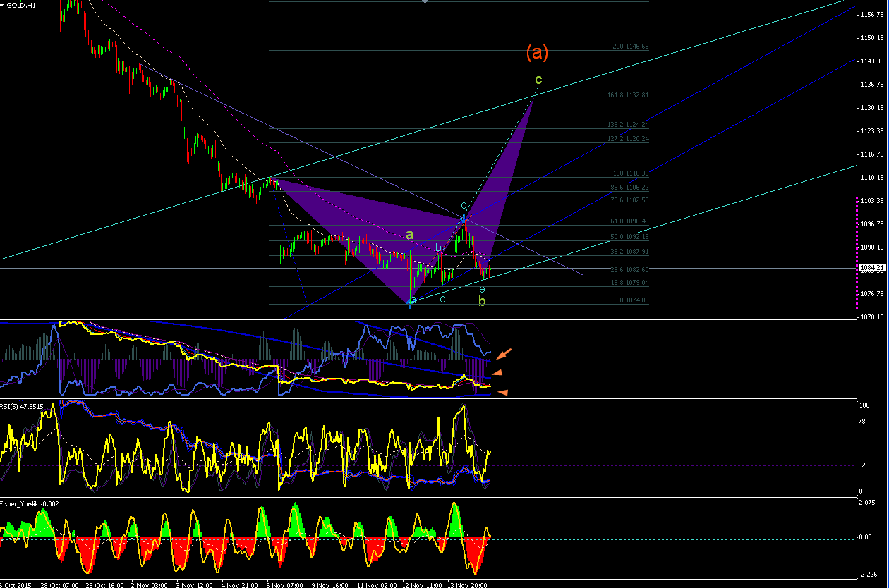Click the Fibonacci level 100 1110.36

click(x=631, y=173)
